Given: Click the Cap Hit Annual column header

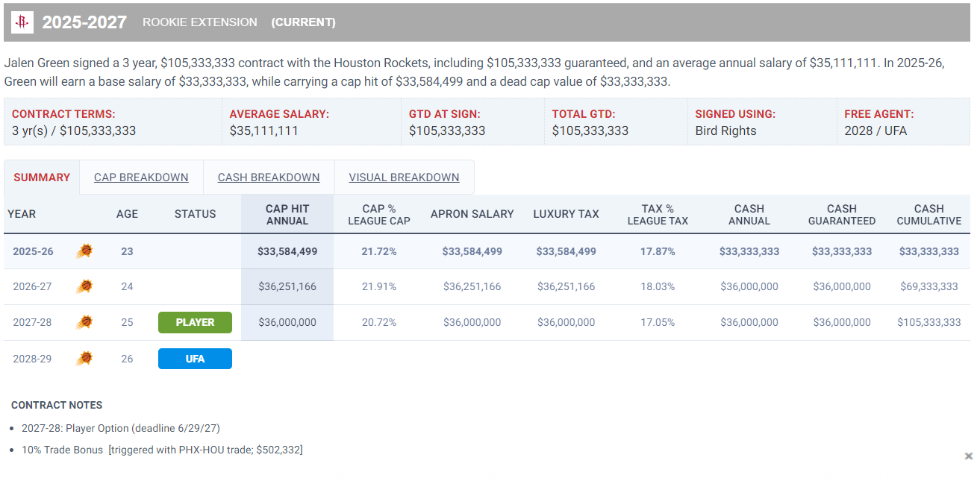Looking at the screenshot, I should coord(287,215).
